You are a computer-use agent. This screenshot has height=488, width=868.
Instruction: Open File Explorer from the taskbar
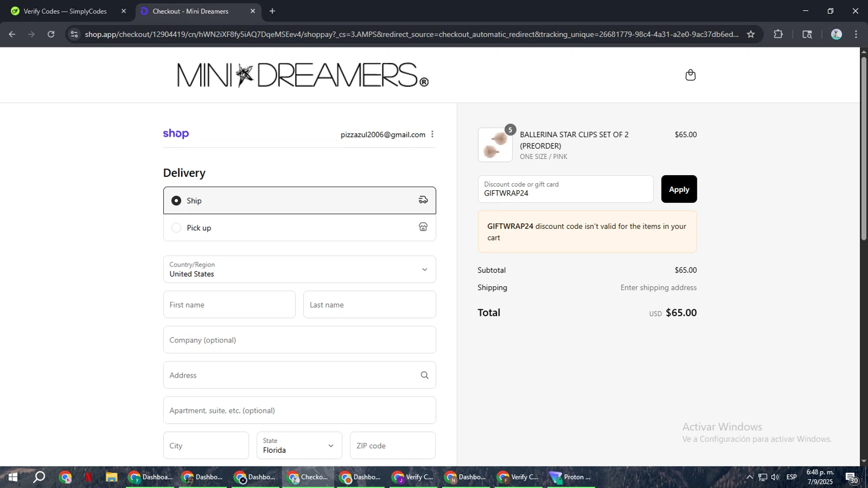[x=111, y=477]
